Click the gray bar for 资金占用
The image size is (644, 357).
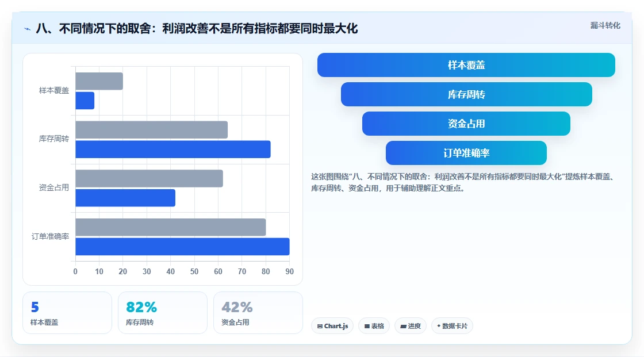pyautogui.click(x=149, y=178)
